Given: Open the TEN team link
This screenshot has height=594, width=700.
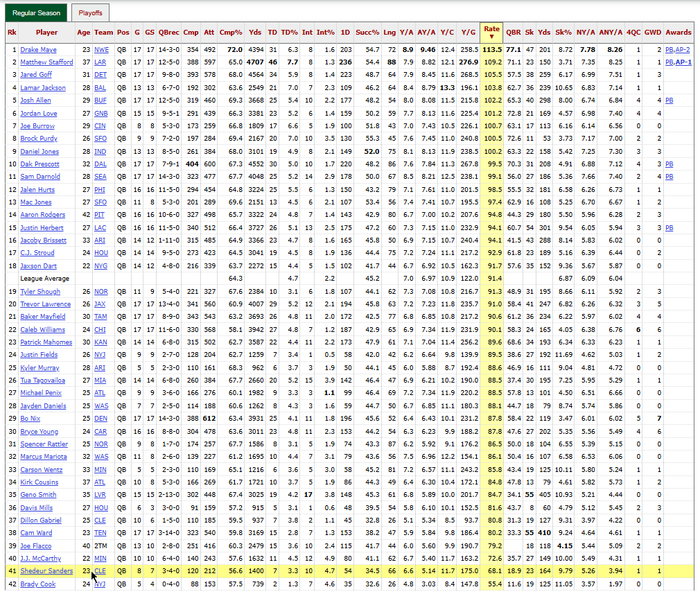Looking at the screenshot, I should (100, 533).
